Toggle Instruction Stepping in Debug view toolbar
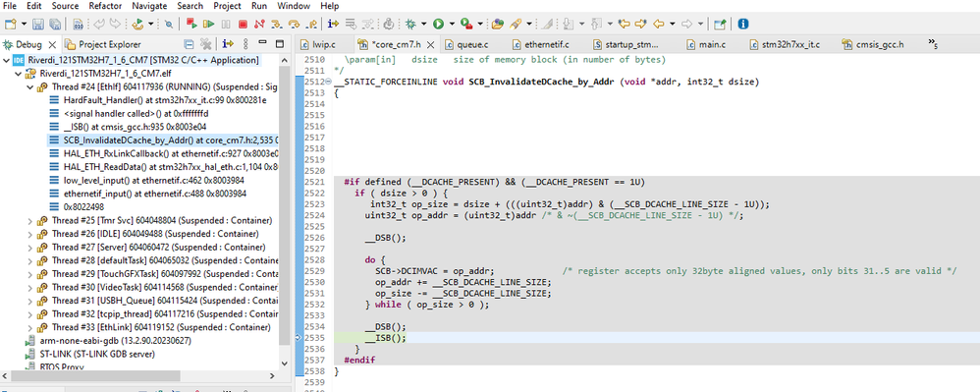 tap(228, 44)
